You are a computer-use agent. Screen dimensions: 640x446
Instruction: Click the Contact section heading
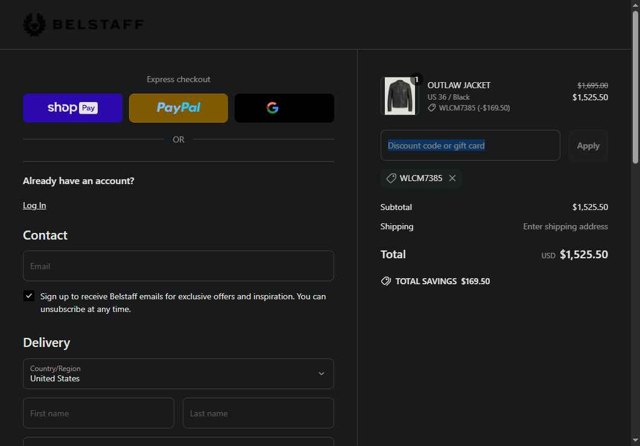pos(45,235)
